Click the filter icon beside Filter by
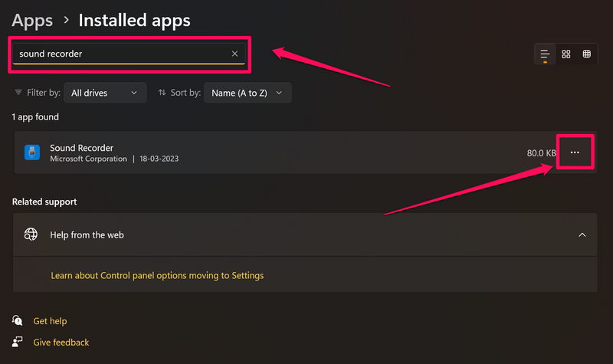The width and height of the screenshot is (613, 364). pyautogui.click(x=18, y=93)
